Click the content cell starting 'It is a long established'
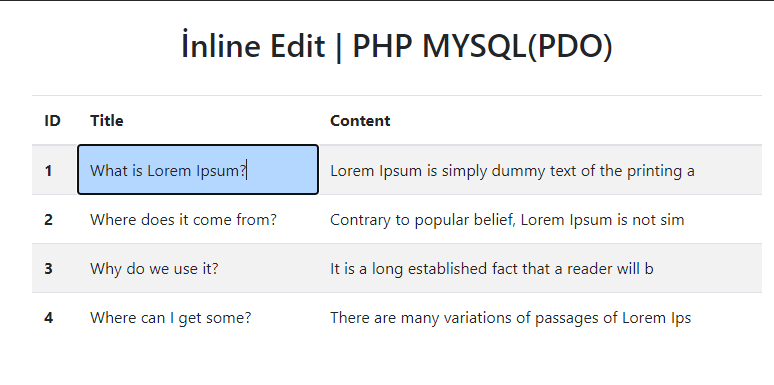774x385 pixels. coord(540,269)
